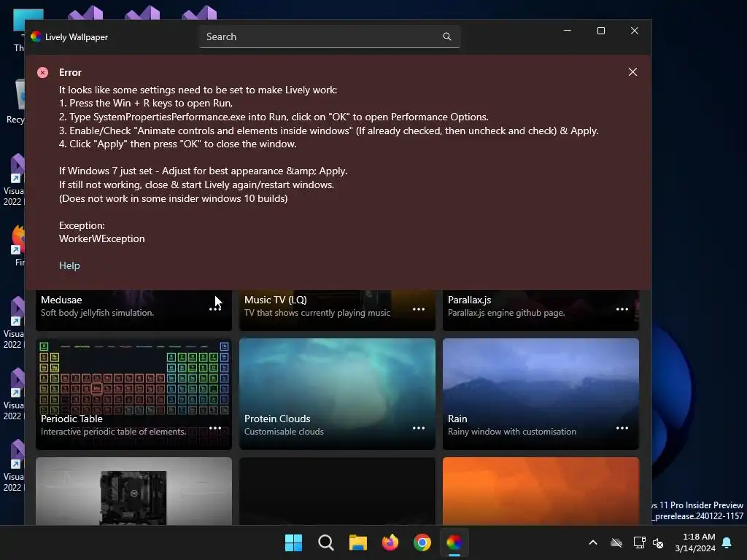This screenshot has width=747, height=560.
Task: Click the muted volume tray icon
Action: [658, 542]
